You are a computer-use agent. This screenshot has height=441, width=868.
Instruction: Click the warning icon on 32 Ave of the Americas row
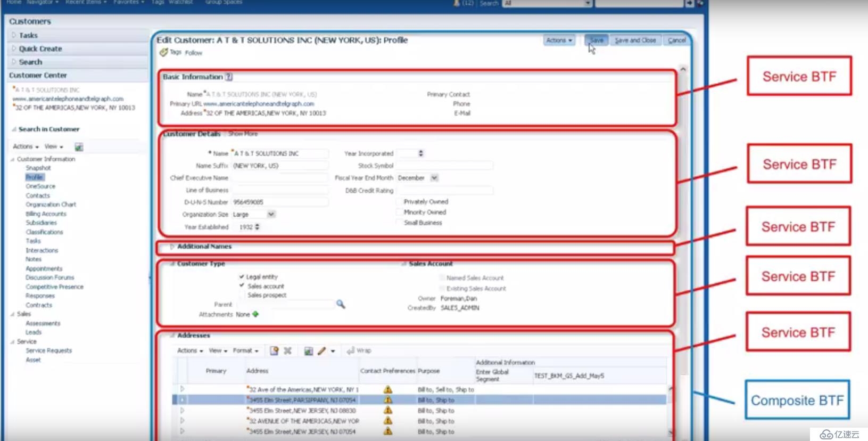pos(388,389)
